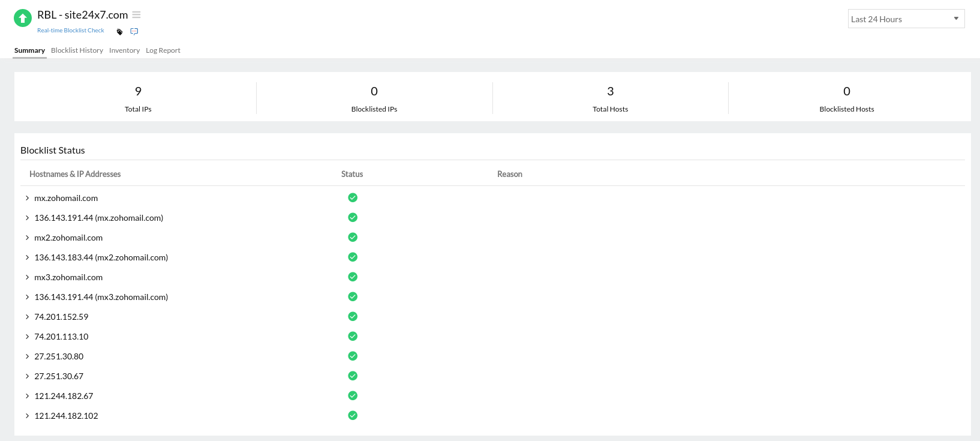Select the 74.201.113.10 entry
This screenshot has width=980, height=441.
(x=61, y=337)
